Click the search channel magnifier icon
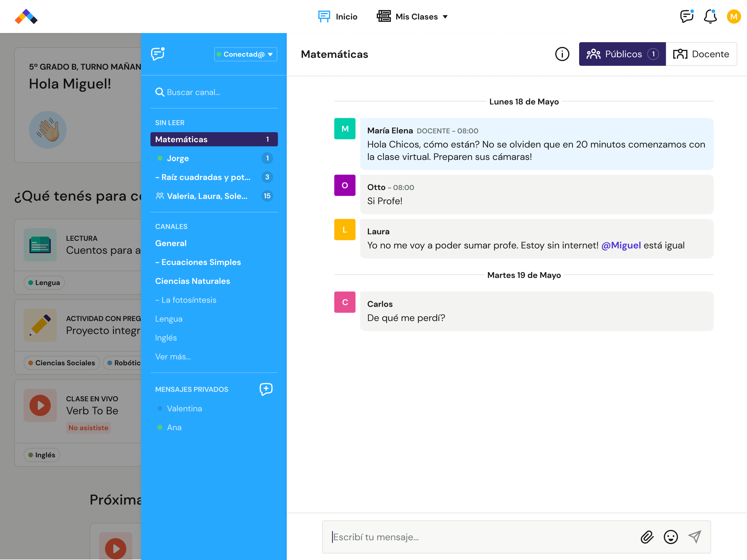Viewport: 747px width, 560px height. coord(159,92)
